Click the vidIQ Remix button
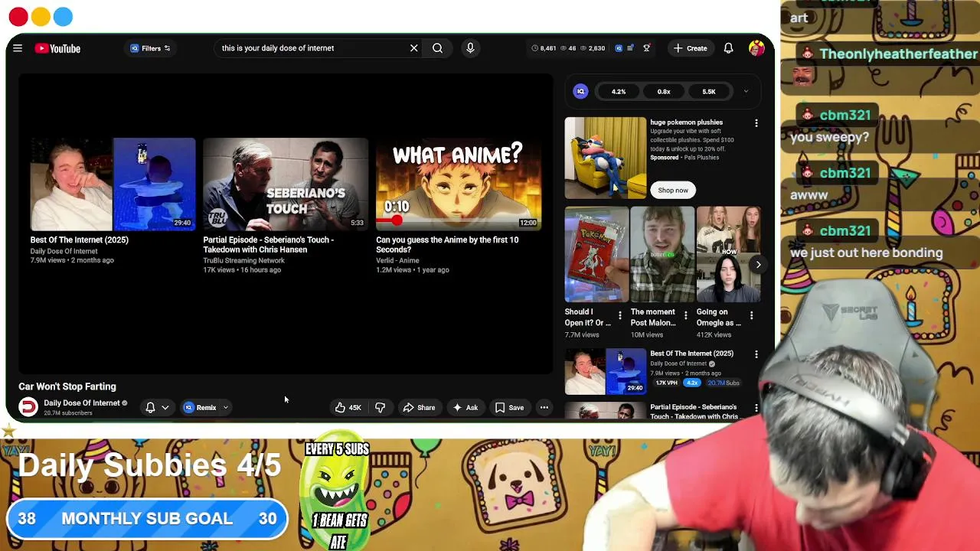 (200, 408)
